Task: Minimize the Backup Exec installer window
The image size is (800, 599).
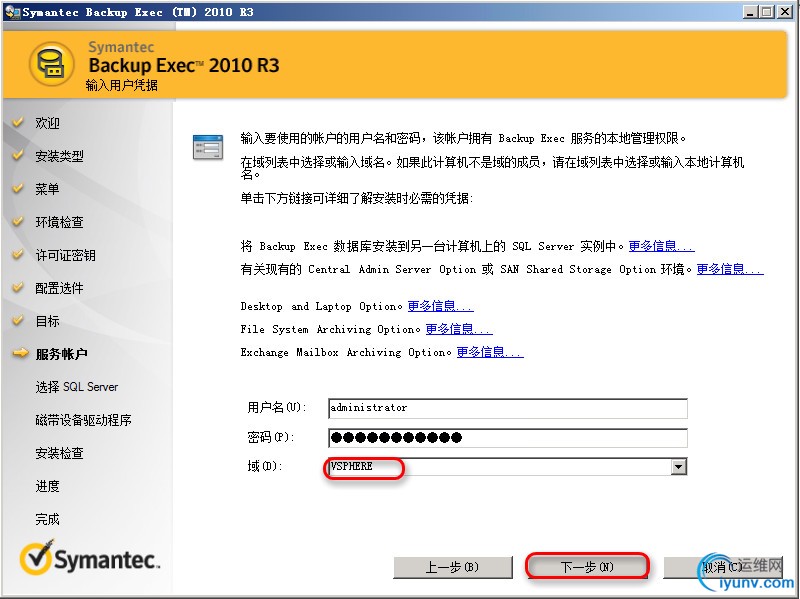Action: [x=749, y=11]
